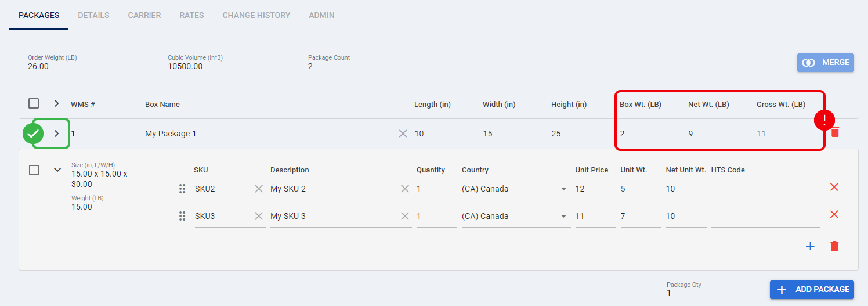
Task: Clear the My SKU 3 description field
Action: tap(405, 216)
